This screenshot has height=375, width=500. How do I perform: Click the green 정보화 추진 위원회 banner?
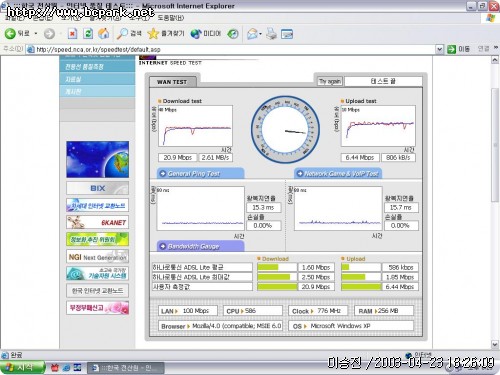point(97,239)
